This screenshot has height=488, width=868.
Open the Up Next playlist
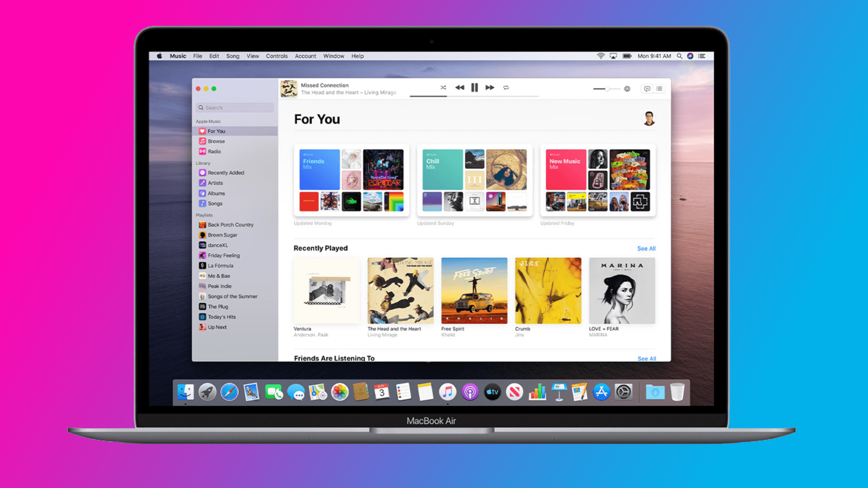235,327
